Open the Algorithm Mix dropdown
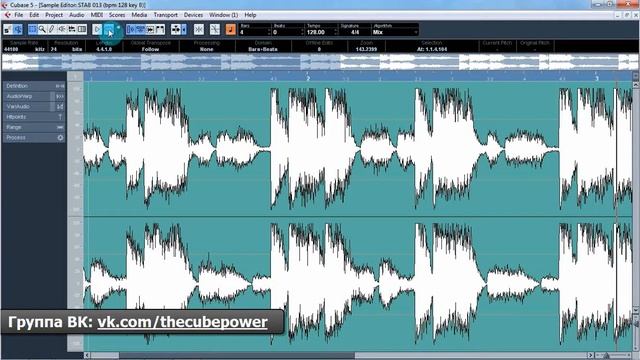640x360 pixels. [395, 32]
